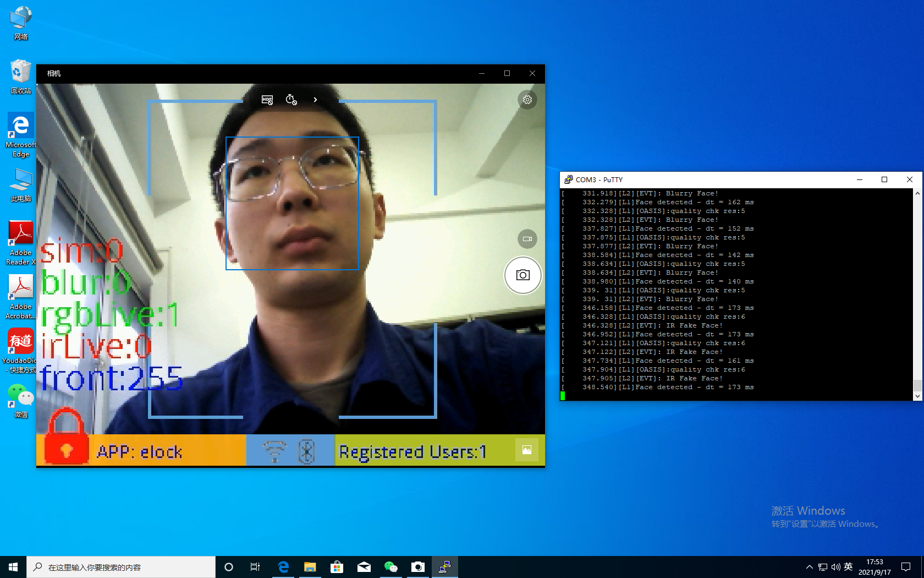The image size is (924, 578).
Task: Launch Microsoft Edge desktop shortcut
Action: point(21,135)
